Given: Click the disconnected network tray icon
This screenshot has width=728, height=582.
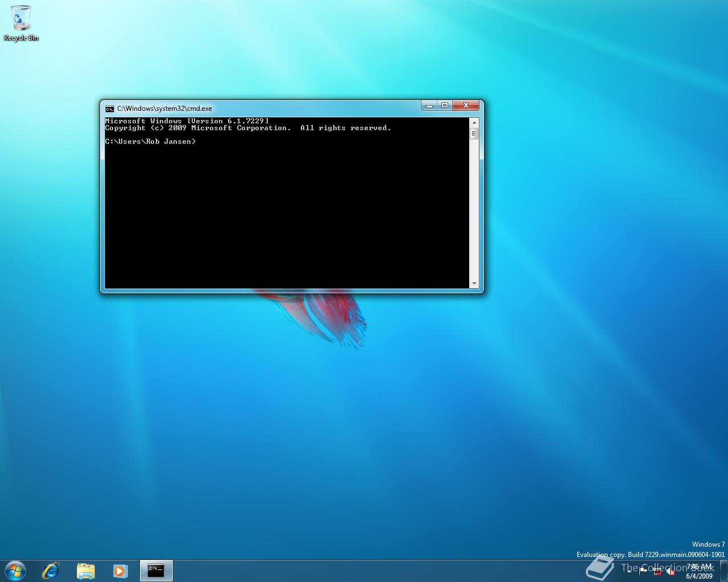Looking at the screenshot, I should [657, 572].
